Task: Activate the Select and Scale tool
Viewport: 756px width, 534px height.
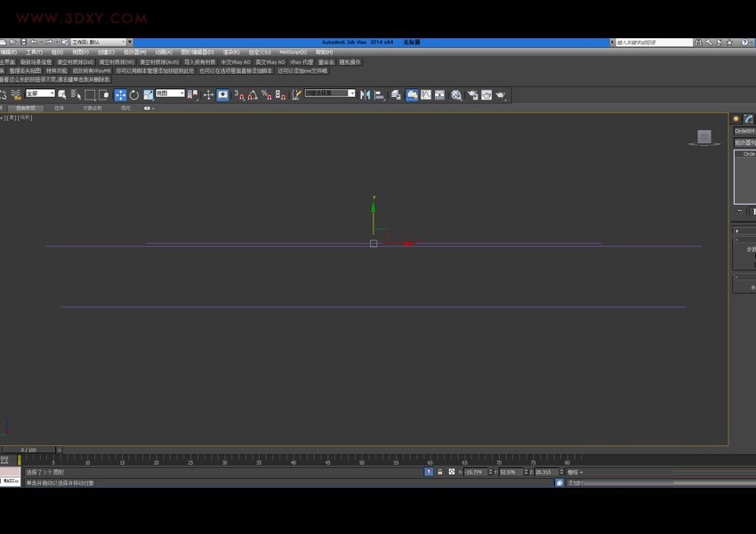Action: click(148, 95)
